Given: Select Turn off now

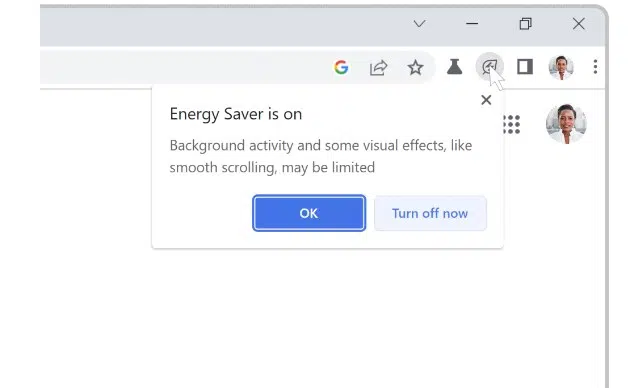Looking at the screenshot, I should (430, 213).
